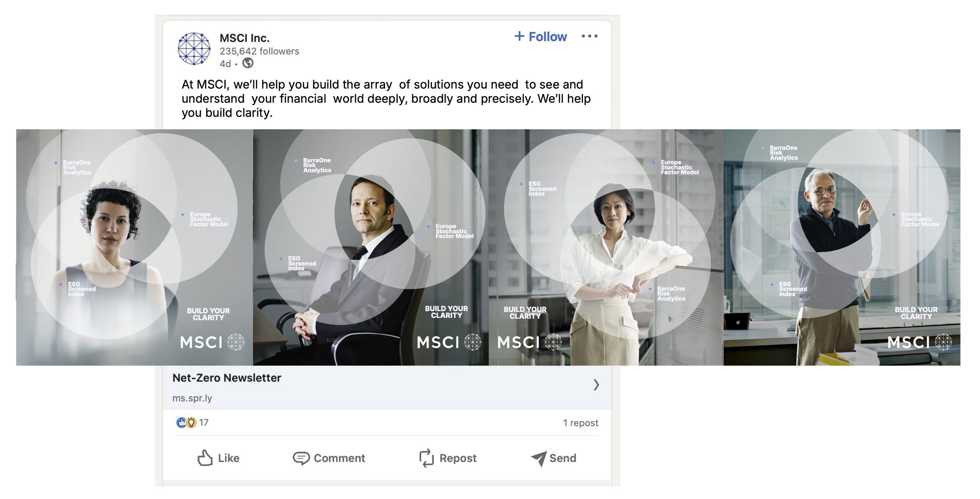980x499 pixels.
Task: Open the ad image with woman in white blouse
Action: (x=606, y=247)
